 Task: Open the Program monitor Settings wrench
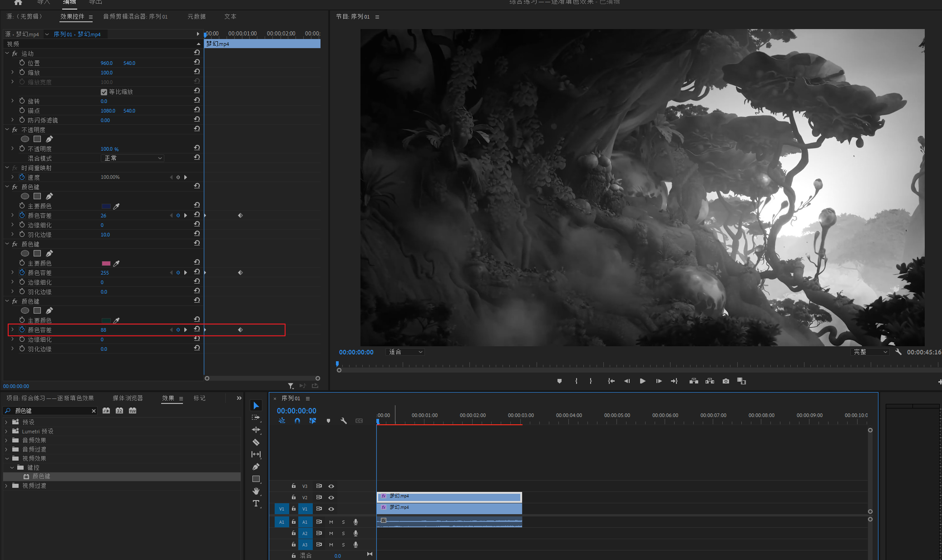tap(898, 352)
